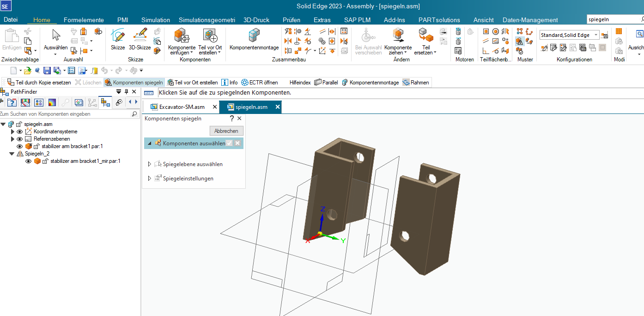Click the rectangular pattern icon in Muster
The image size is (644, 316).
pyautogui.click(x=520, y=31)
